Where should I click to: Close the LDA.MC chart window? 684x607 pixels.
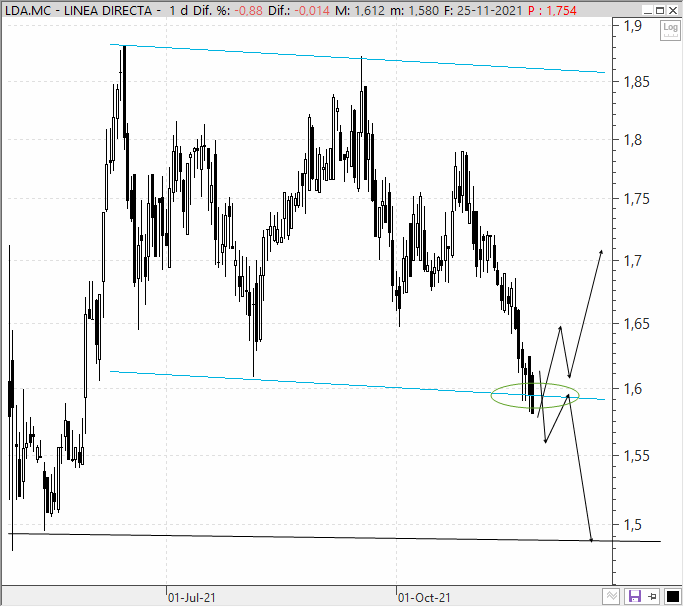(673, 10)
